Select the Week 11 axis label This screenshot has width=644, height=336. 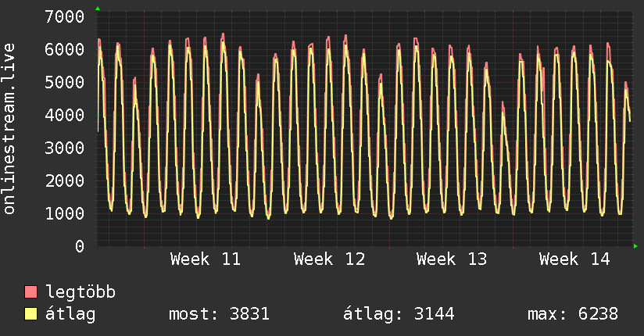click(x=206, y=259)
